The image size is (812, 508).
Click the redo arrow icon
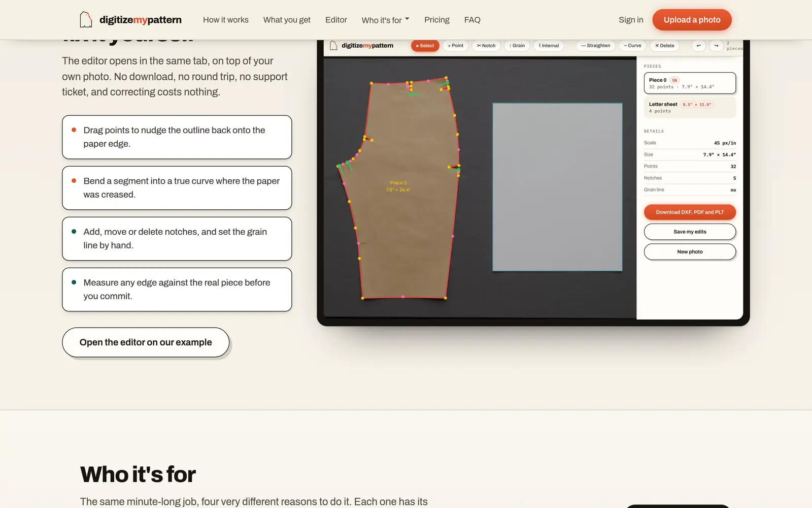click(x=716, y=46)
